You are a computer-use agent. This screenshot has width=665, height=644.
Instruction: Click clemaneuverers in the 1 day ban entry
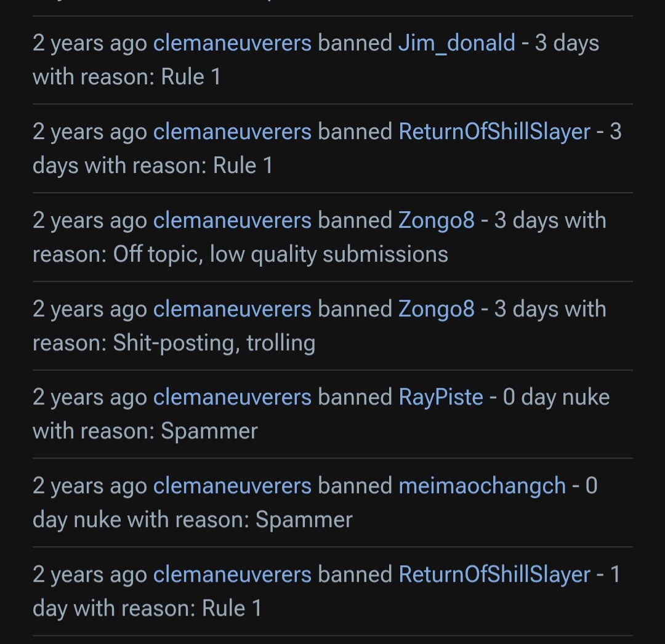(232, 574)
